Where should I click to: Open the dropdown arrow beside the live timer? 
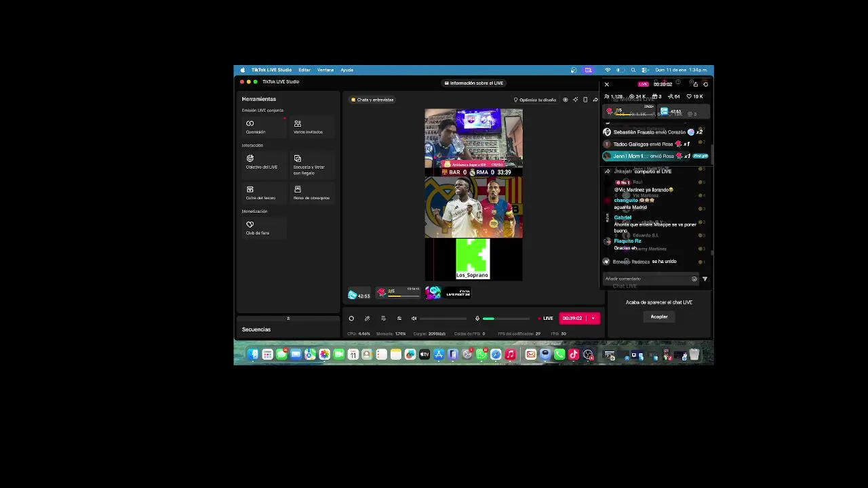[593, 319]
